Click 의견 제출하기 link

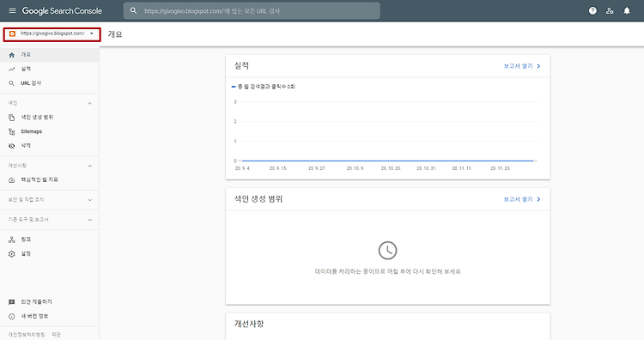click(x=37, y=302)
